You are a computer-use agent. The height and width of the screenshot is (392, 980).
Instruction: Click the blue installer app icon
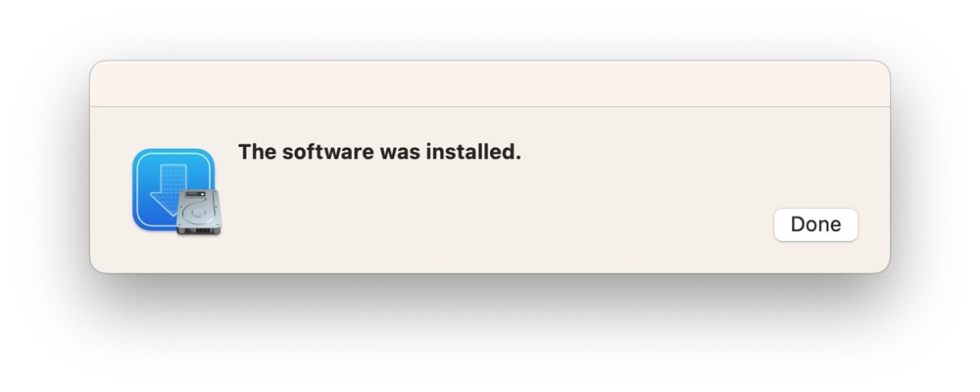(x=173, y=189)
